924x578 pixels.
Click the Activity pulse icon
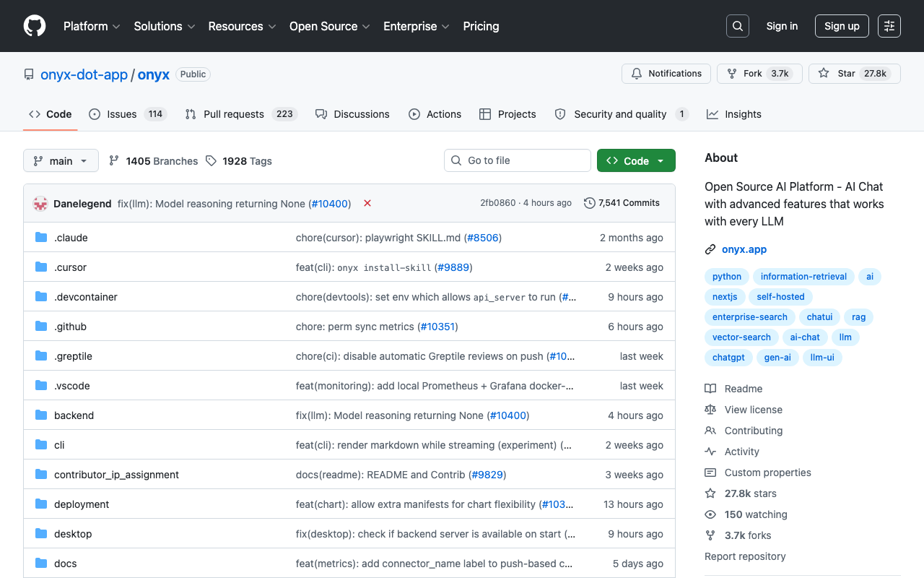point(710,452)
